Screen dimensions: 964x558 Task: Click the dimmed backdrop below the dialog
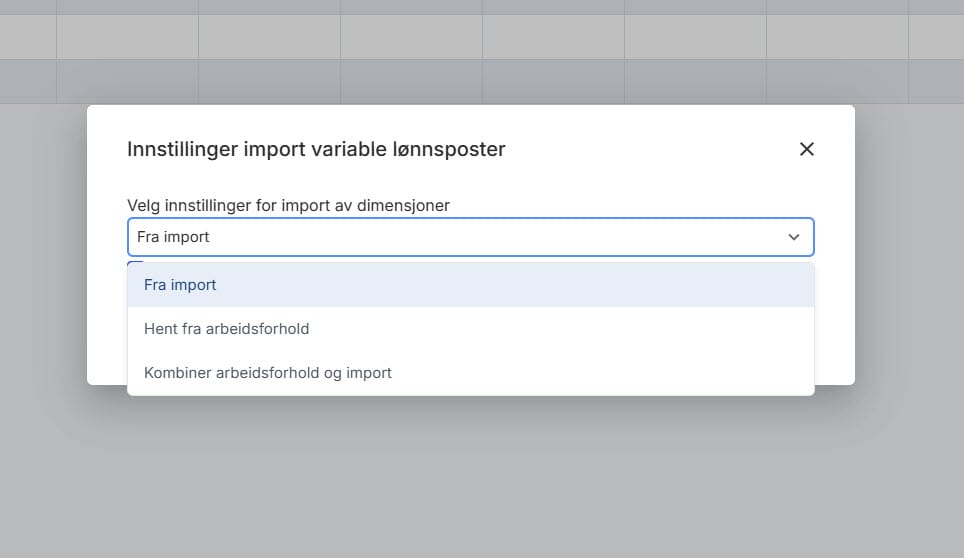480,470
